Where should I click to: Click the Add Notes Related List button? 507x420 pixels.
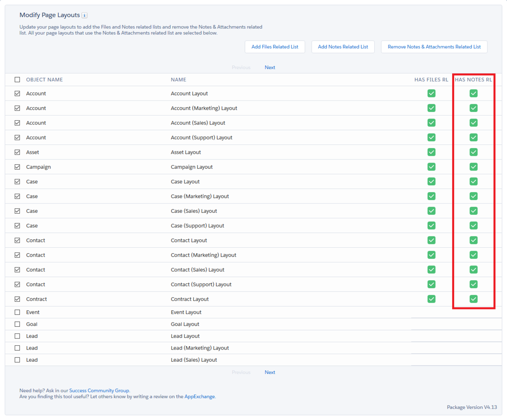[x=343, y=47]
